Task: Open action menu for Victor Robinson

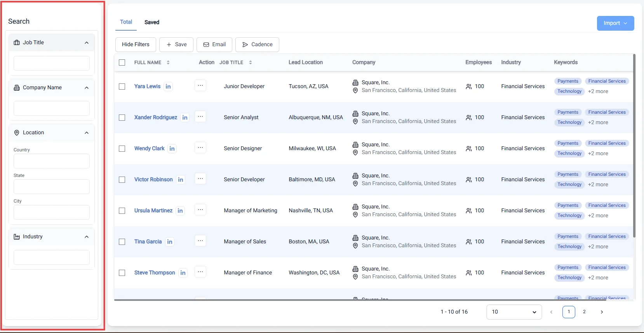Action: tap(200, 179)
